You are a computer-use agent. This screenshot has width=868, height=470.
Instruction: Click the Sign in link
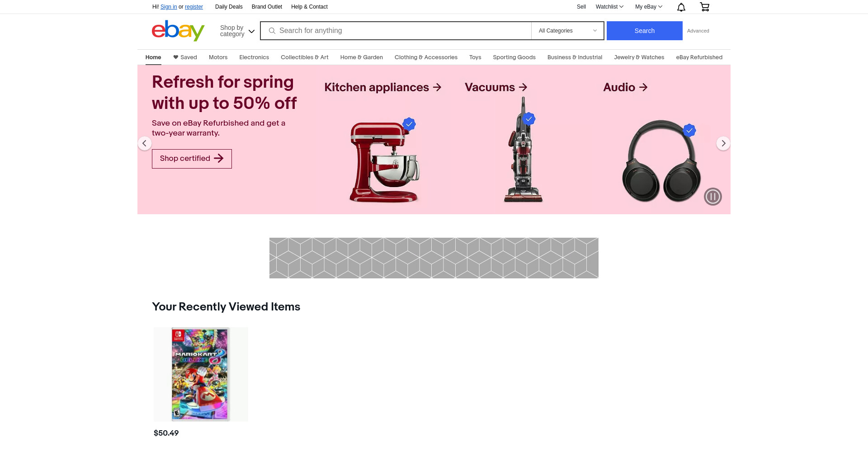click(169, 7)
